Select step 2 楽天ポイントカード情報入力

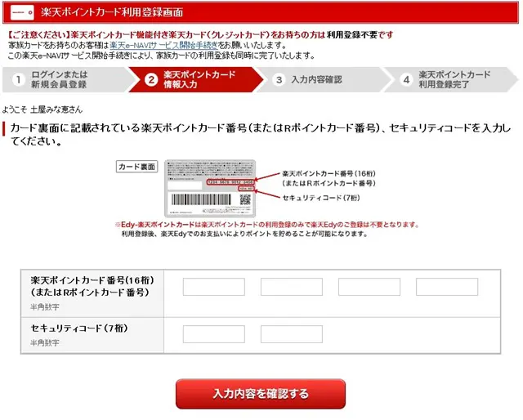click(196, 79)
